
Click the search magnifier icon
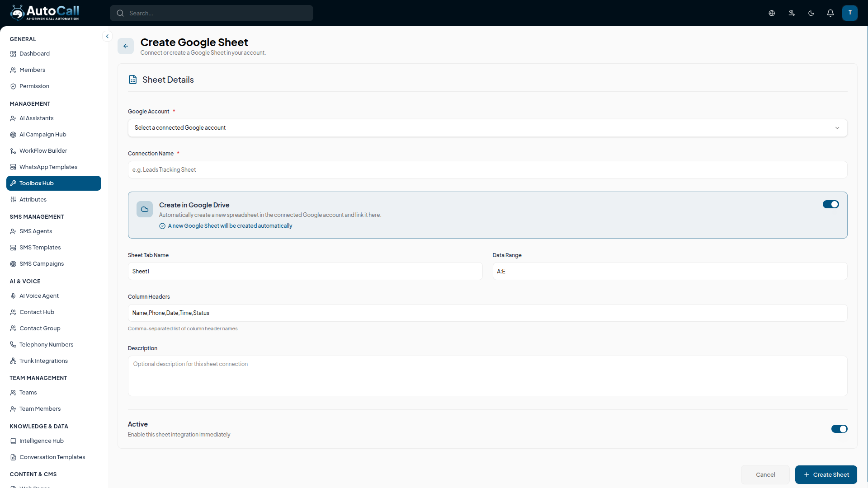point(120,13)
